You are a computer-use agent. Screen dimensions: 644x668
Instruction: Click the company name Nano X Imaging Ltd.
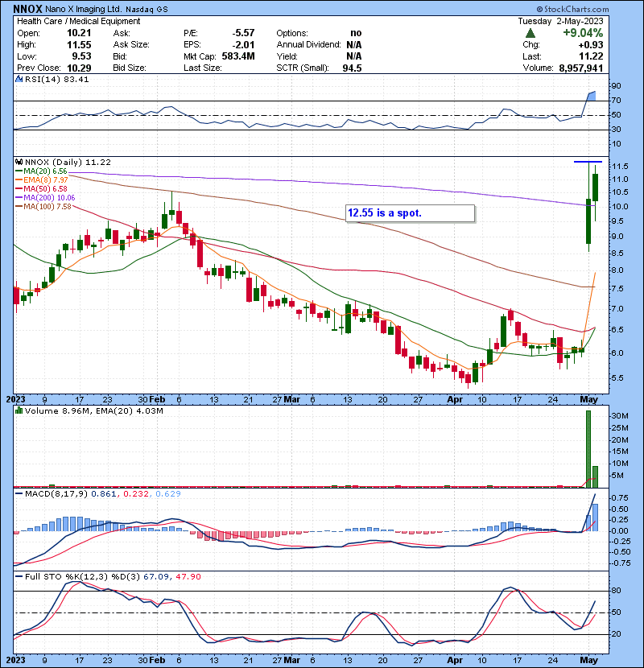click(84, 9)
